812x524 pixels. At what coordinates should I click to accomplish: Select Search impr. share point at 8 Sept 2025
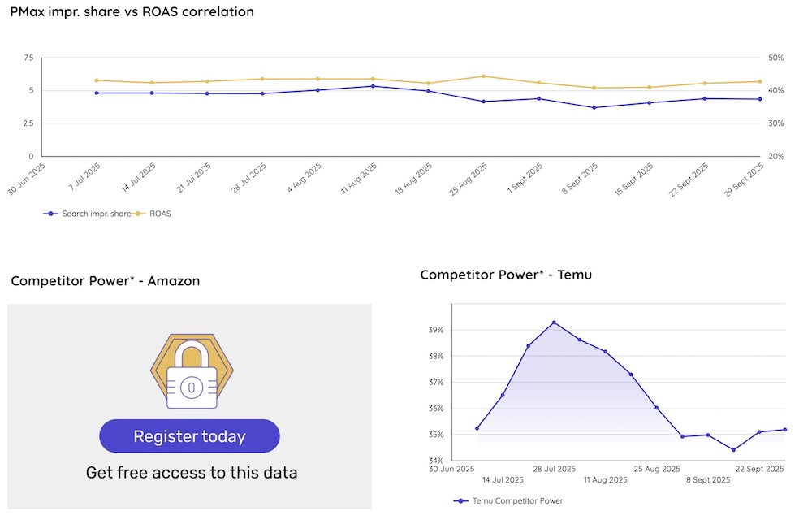[594, 107]
